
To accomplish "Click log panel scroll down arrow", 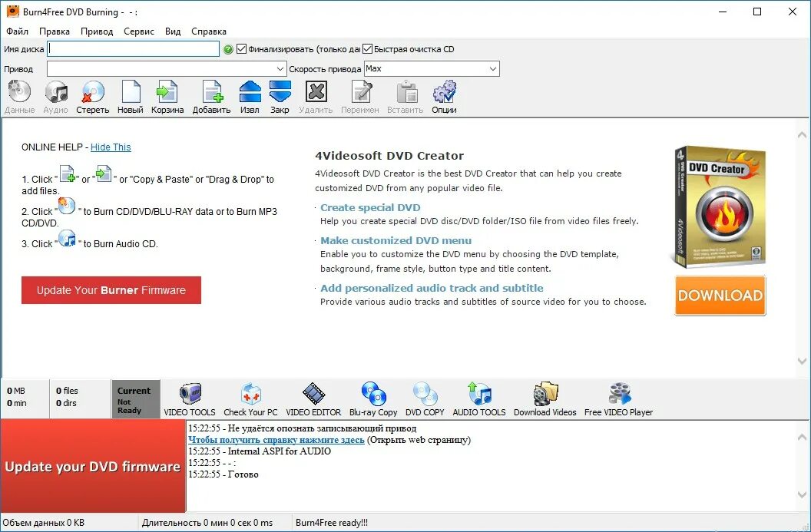I will click(x=803, y=495).
